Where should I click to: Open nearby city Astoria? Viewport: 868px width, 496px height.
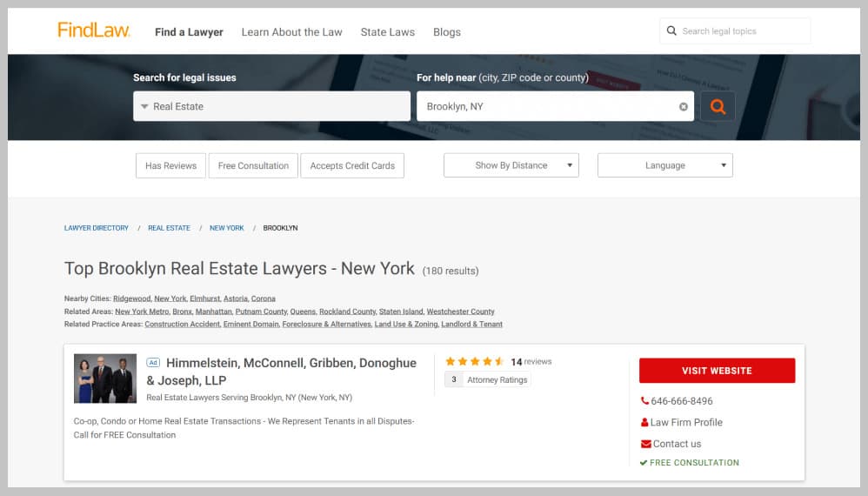coord(236,298)
